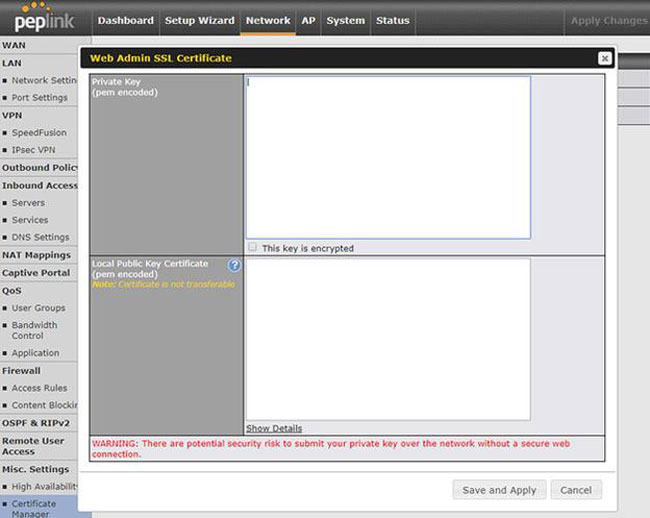
Task: Go to DNS Settings in sidebar
Action: pyautogui.click(x=40, y=238)
